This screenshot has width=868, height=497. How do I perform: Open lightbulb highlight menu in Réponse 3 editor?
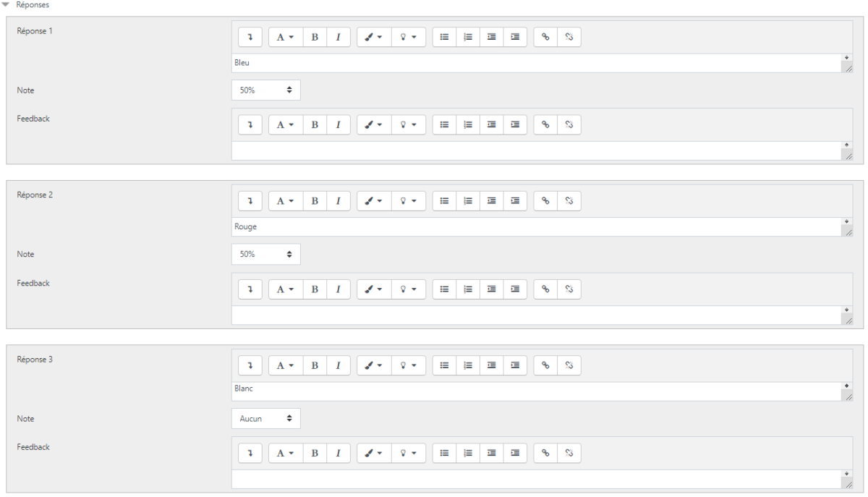tap(409, 365)
